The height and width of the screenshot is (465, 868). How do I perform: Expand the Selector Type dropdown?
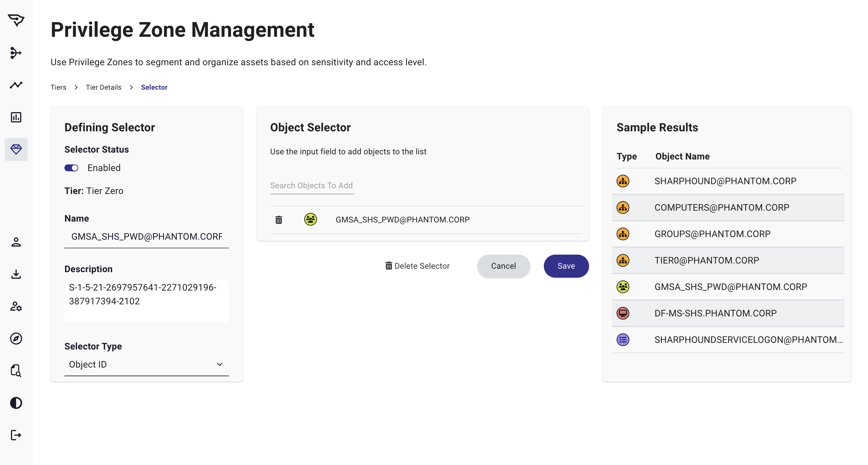tap(146, 364)
